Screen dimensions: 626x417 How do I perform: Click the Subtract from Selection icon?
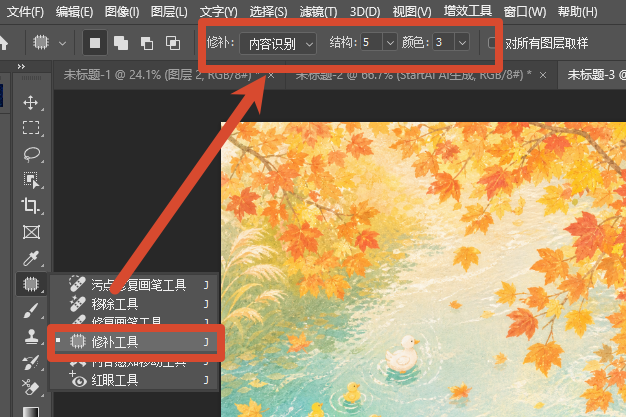coord(147,43)
